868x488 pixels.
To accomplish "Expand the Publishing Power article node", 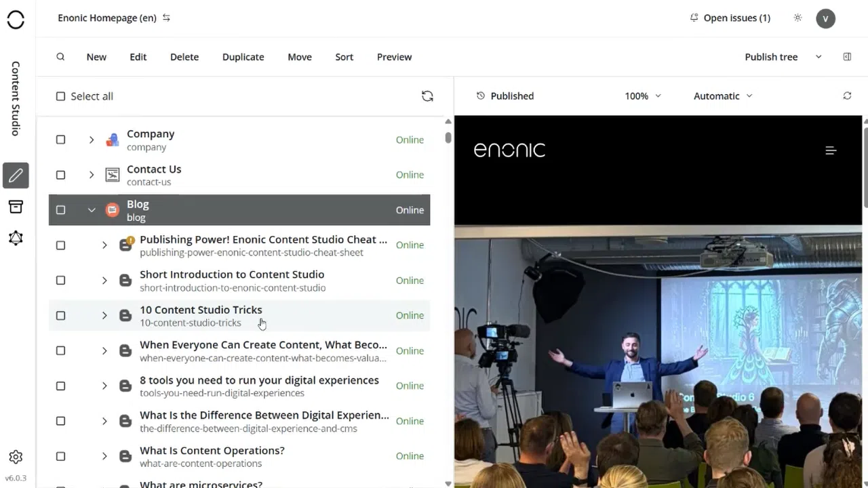I will tap(104, 245).
